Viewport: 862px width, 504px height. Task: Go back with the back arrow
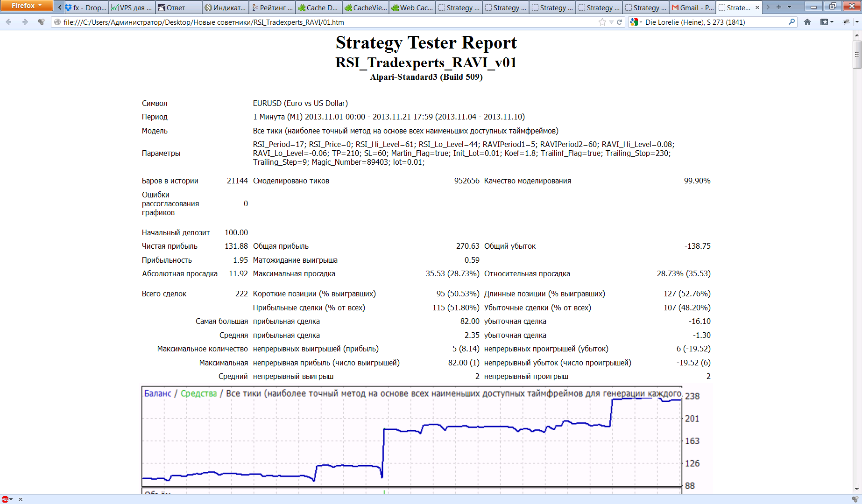pos(9,22)
